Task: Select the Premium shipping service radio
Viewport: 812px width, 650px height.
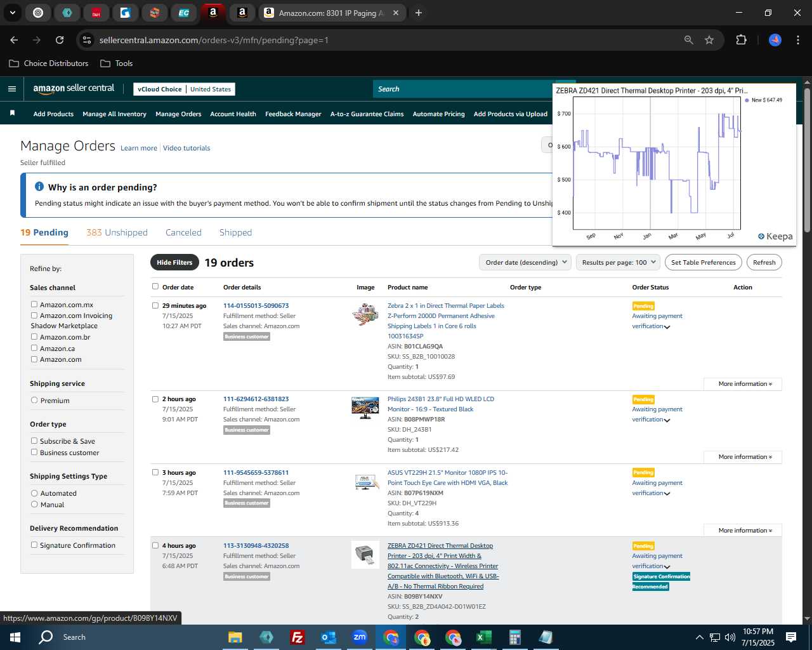Action: pos(34,400)
